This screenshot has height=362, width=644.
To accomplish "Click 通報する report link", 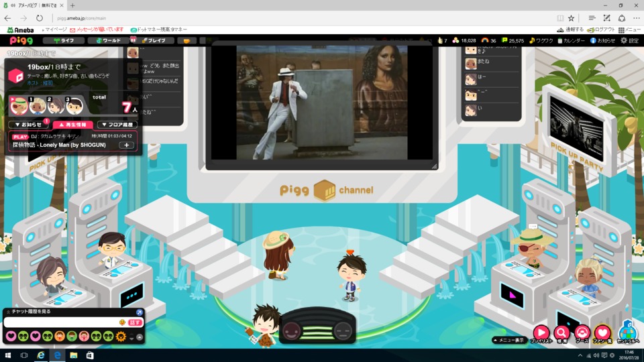I will pyautogui.click(x=570, y=29).
